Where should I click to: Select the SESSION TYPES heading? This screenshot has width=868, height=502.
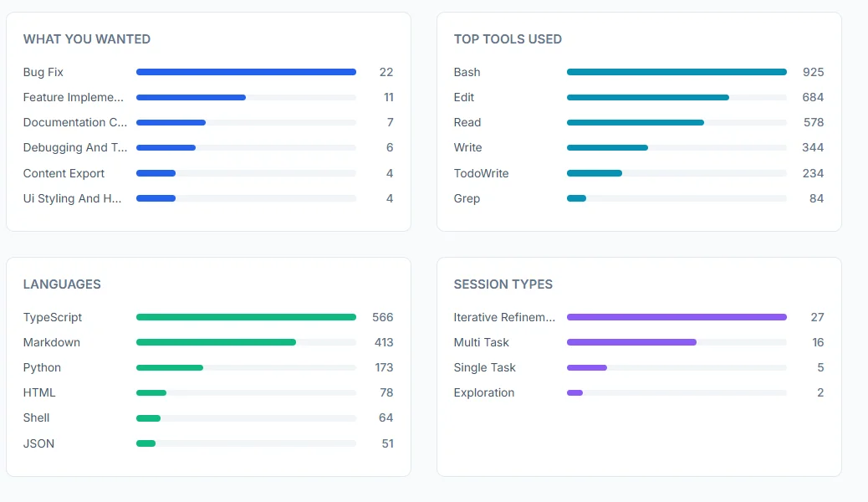pyautogui.click(x=503, y=284)
